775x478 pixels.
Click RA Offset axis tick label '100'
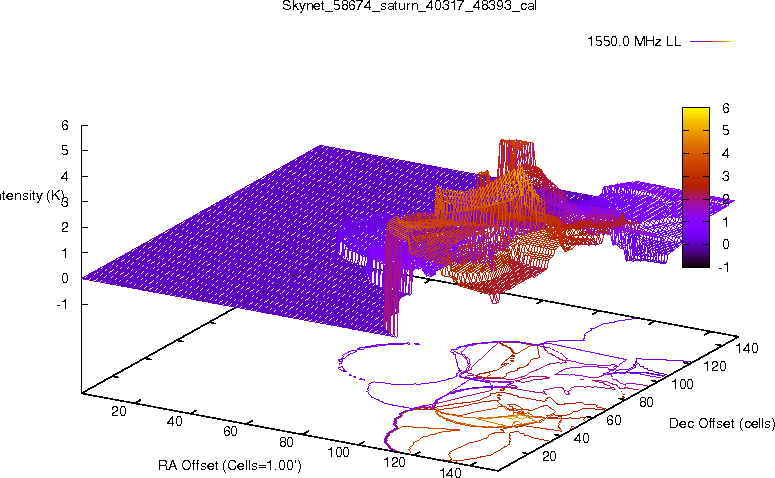(339, 452)
